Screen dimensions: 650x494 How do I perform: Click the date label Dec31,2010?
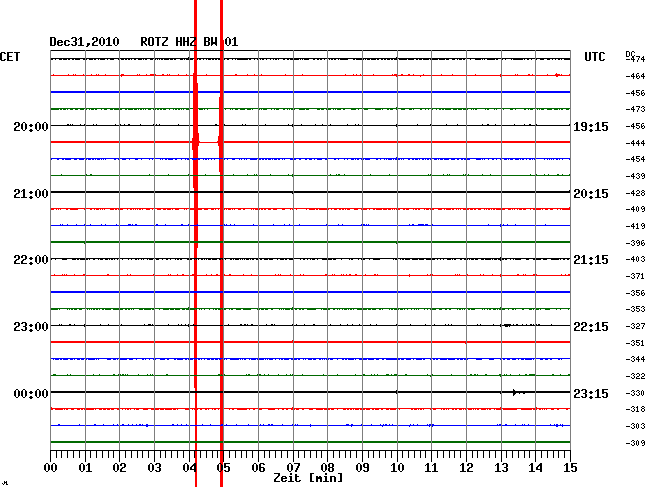tap(84, 42)
